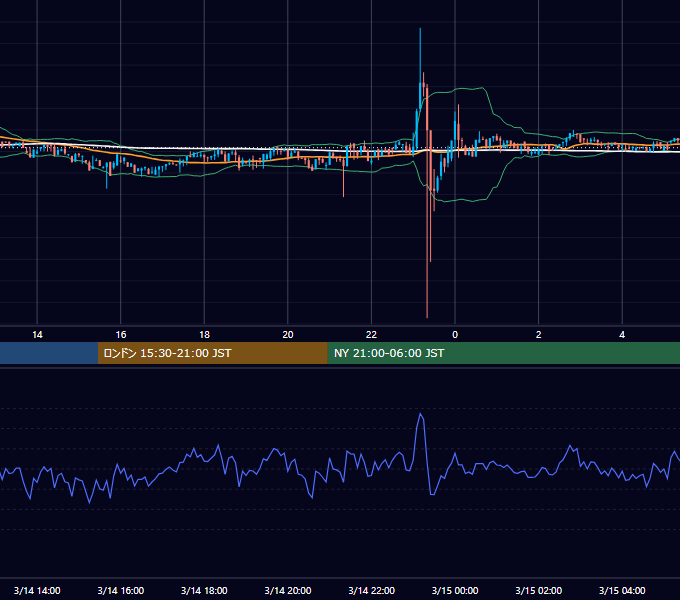Click the 3/15 04:00 time label
Image resolution: width=680 pixels, height=600 pixels.
[622, 590]
